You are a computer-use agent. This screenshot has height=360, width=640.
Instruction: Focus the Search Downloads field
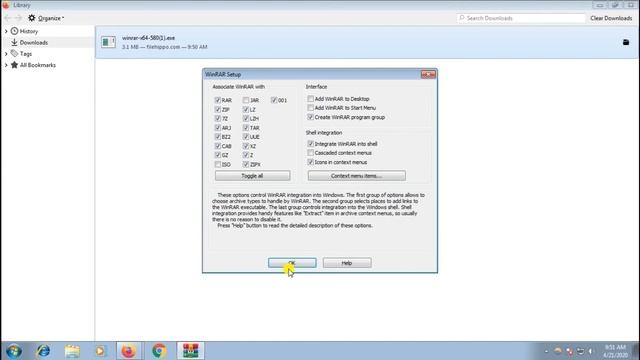click(x=521, y=18)
